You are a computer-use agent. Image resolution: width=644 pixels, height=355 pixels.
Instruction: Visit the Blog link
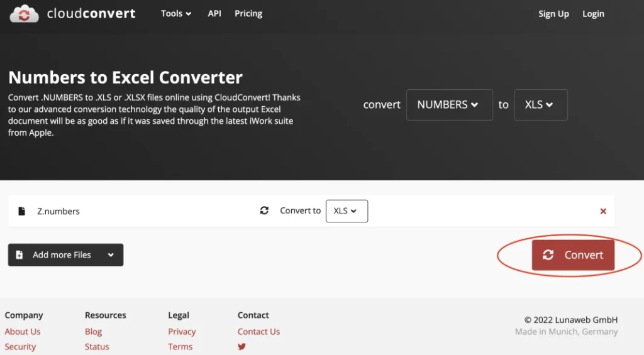(93, 332)
